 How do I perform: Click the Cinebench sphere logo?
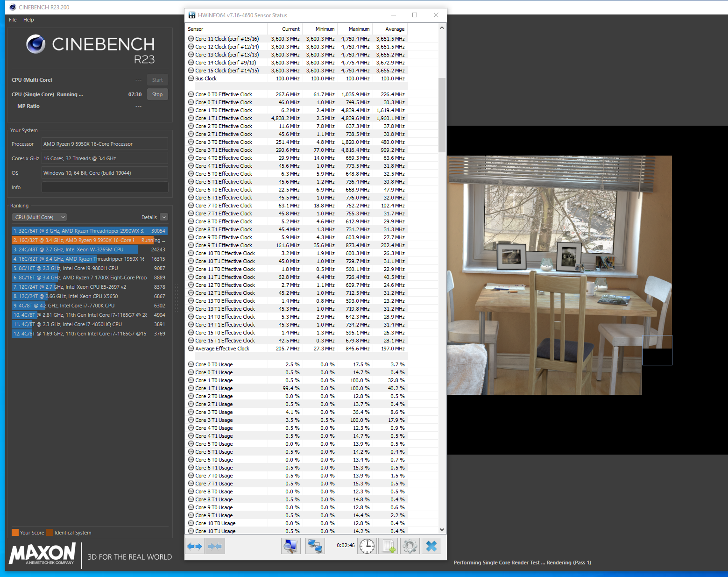point(36,44)
